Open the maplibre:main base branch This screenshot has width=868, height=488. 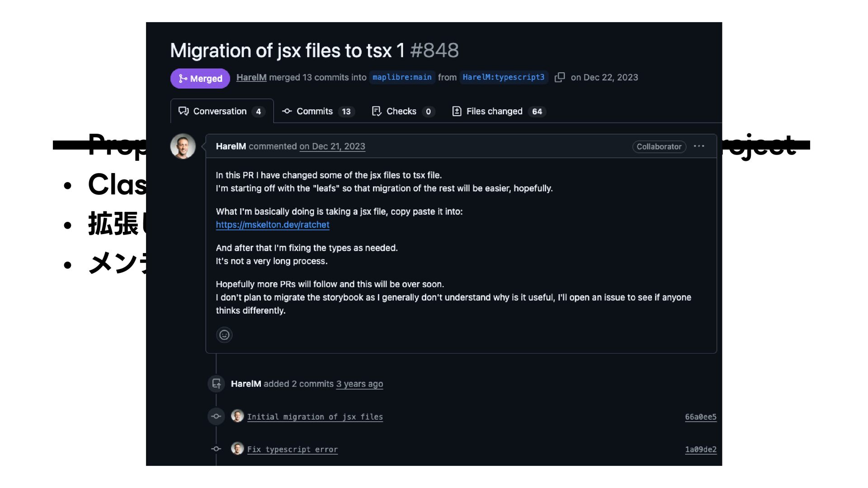pyautogui.click(x=402, y=77)
